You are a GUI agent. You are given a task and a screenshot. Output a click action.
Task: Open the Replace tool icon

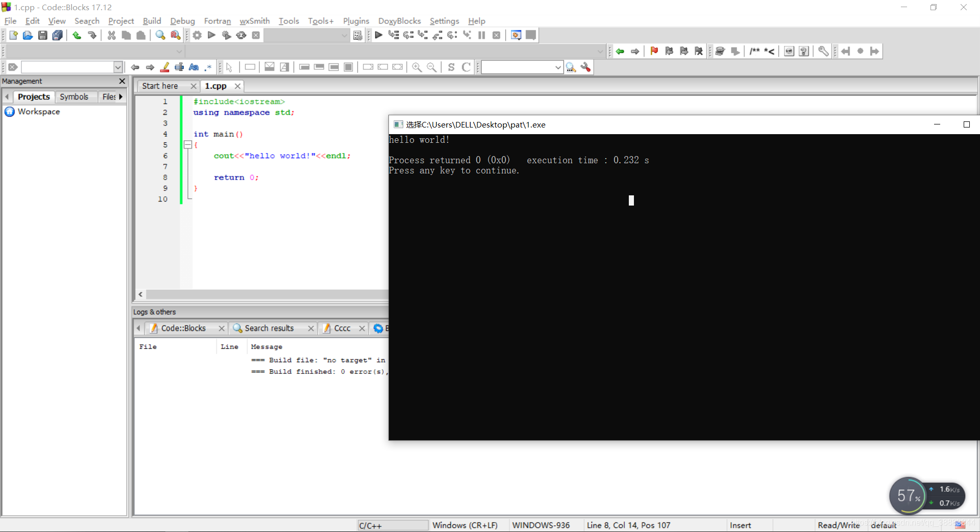tap(175, 35)
